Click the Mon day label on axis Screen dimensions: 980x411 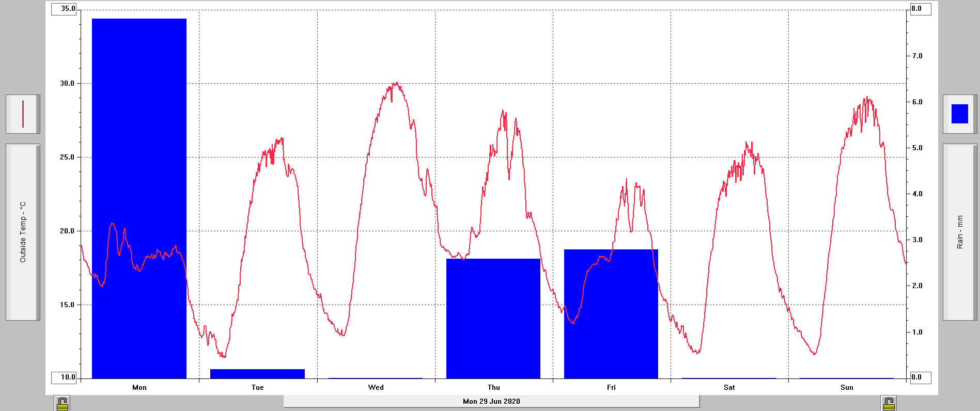[139, 387]
